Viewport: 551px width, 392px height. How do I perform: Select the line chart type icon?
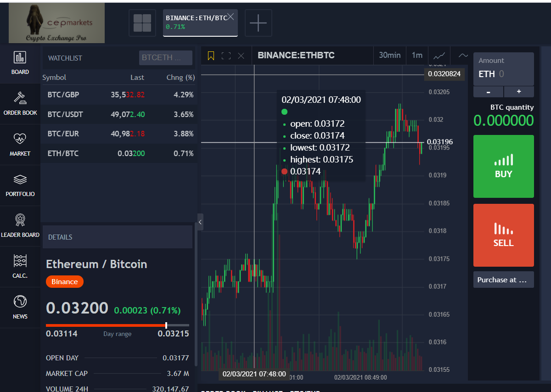pyautogui.click(x=439, y=56)
